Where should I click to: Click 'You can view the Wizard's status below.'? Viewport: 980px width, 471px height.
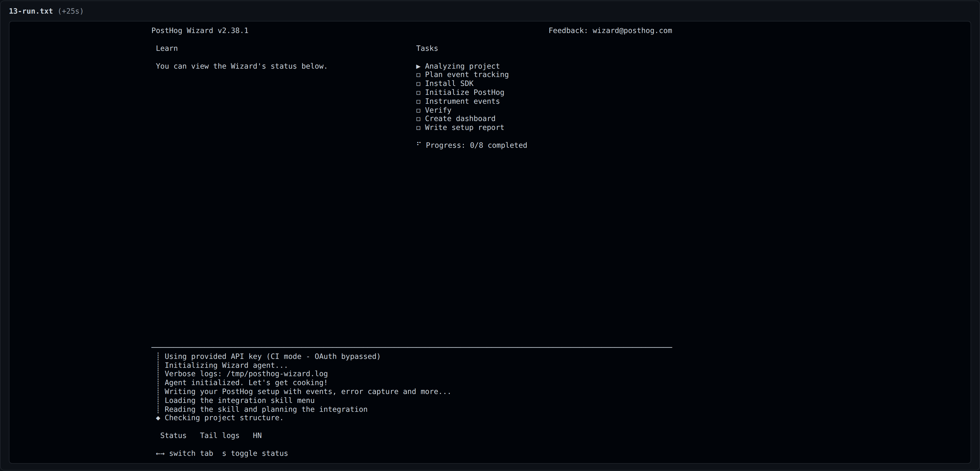[x=242, y=66]
